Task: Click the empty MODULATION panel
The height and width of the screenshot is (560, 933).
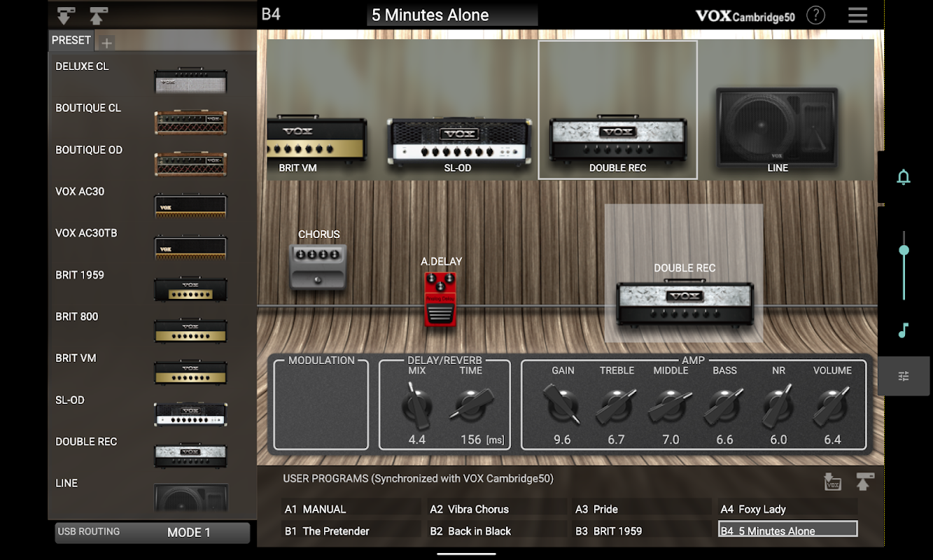Action: pyautogui.click(x=321, y=404)
